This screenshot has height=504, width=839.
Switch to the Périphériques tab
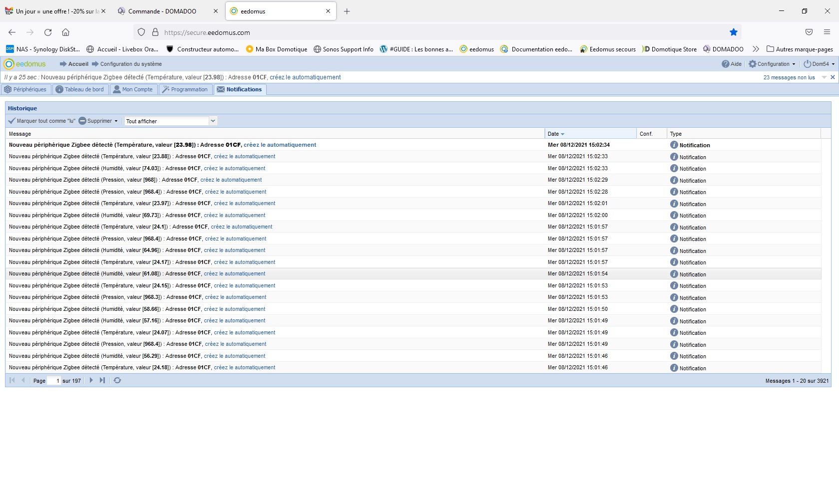[26, 89]
